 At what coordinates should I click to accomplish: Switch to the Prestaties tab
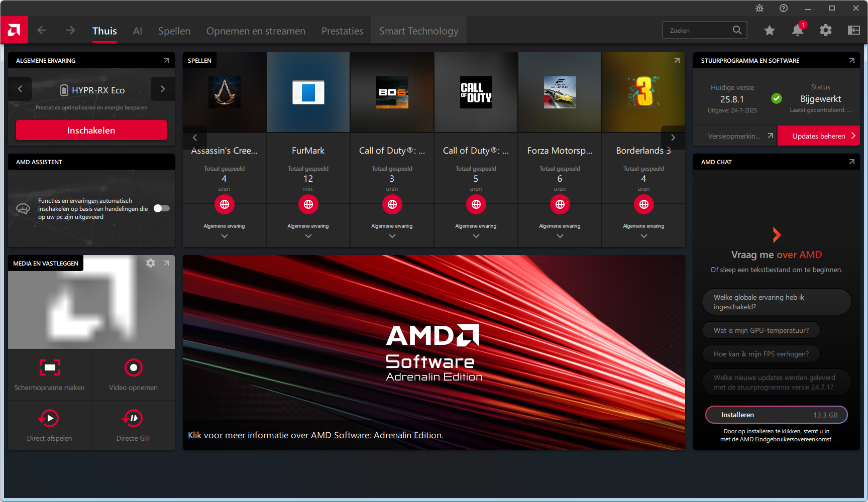(342, 31)
